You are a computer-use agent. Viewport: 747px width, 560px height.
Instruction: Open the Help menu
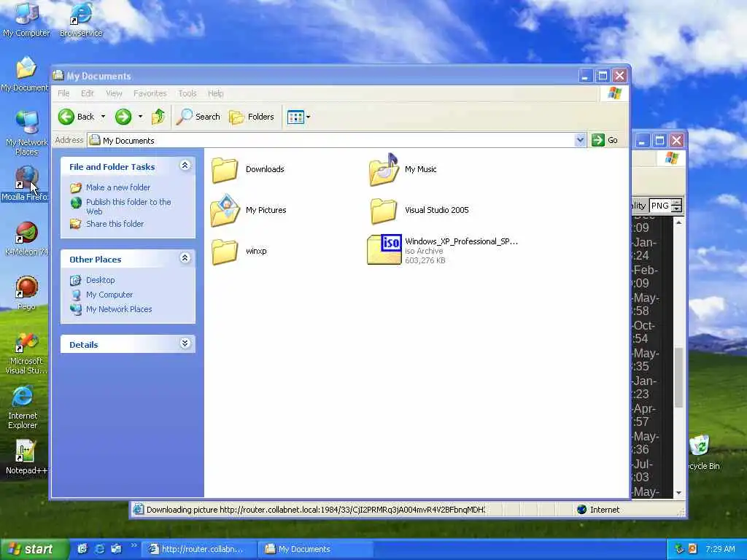click(215, 93)
